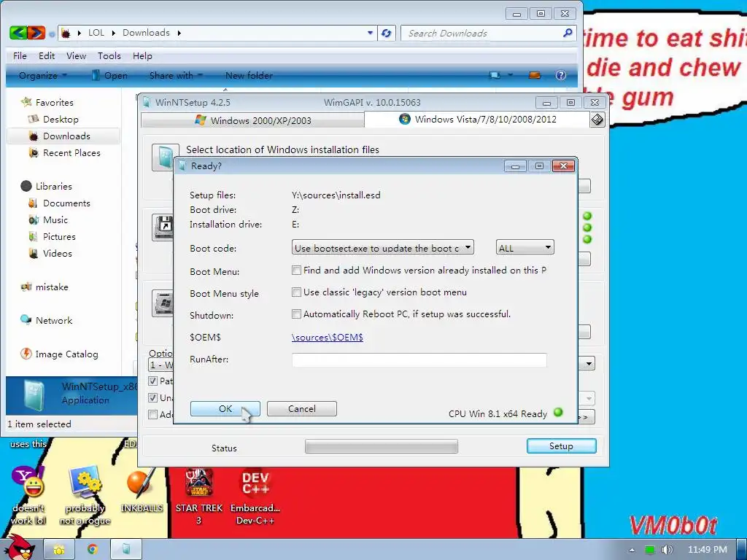Open the ALL dropdown beside Boot code

click(525, 248)
